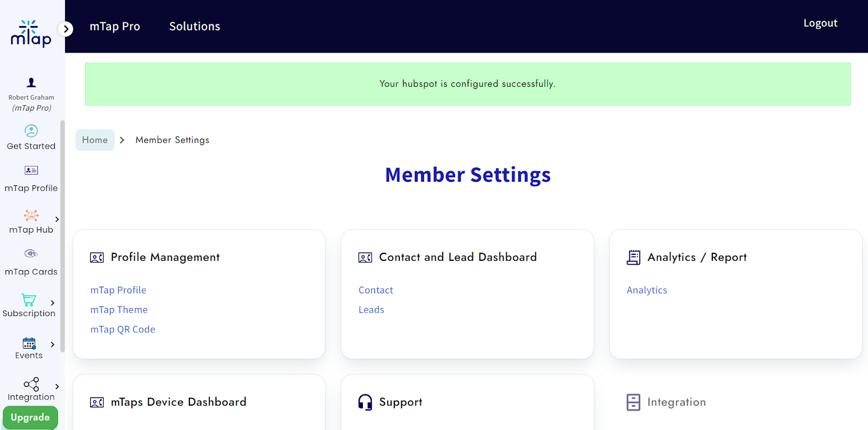Click the Robert Graham user profile icon
This screenshot has width=868, height=430.
(31, 83)
